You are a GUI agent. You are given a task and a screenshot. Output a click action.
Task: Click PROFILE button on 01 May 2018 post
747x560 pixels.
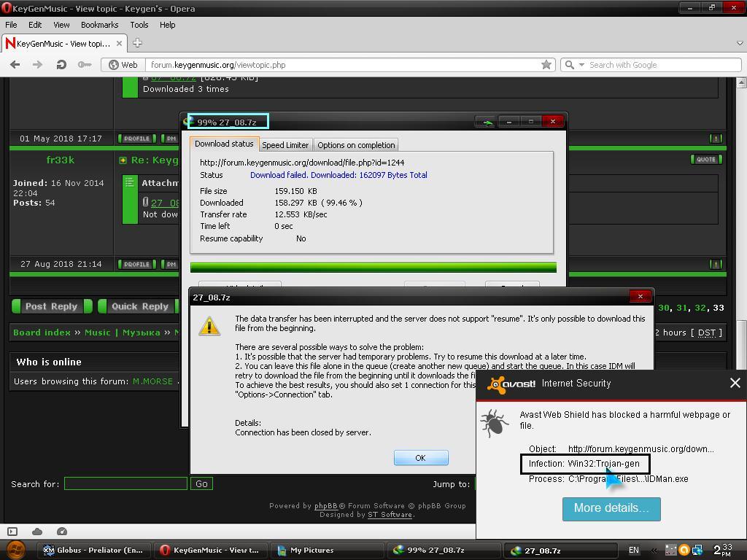pyautogui.click(x=137, y=139)
